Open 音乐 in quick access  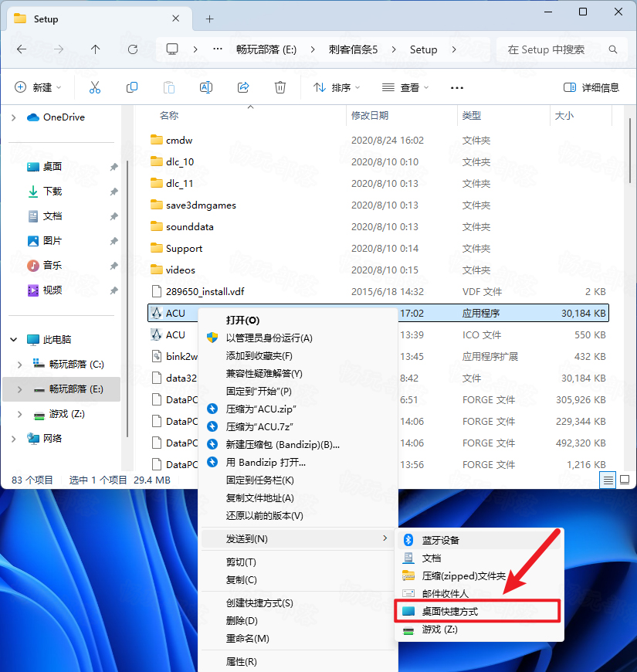[53, 265]
